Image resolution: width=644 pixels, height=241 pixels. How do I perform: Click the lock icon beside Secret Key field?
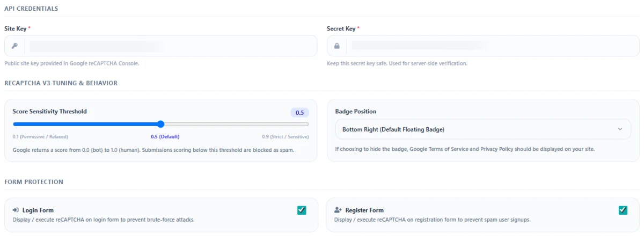pyautogui.click(x=337, y=46)
